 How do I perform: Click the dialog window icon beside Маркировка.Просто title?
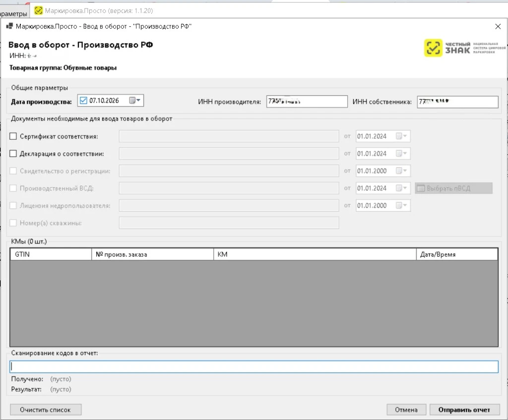click(9, 26)
